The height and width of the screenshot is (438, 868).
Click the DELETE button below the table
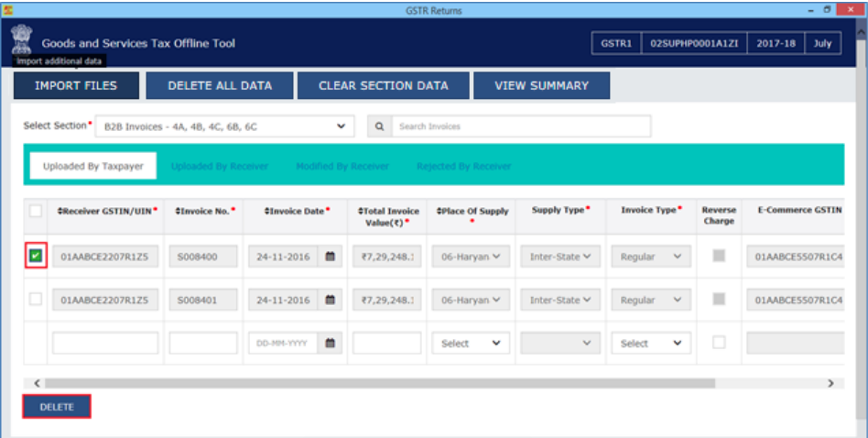[57, 407]
